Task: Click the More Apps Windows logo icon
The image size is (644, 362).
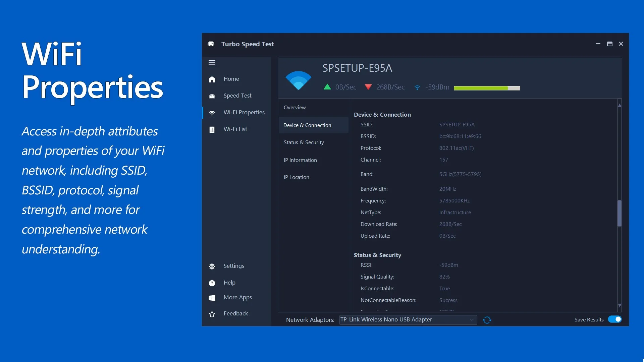Action: point(212,298)
